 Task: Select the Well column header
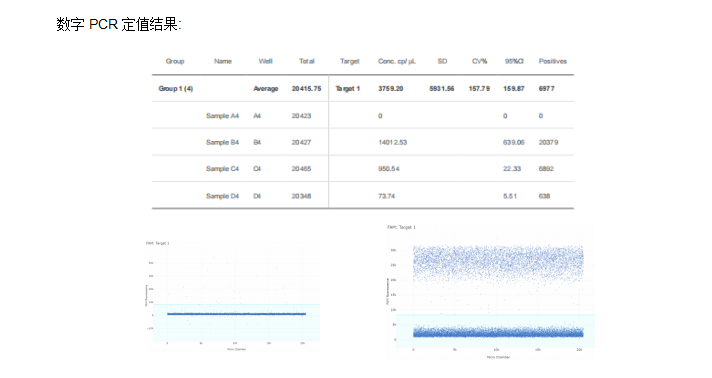265,61
